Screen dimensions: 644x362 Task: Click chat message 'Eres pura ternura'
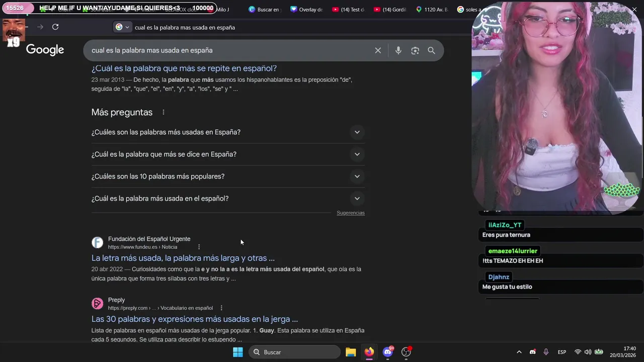506,235
